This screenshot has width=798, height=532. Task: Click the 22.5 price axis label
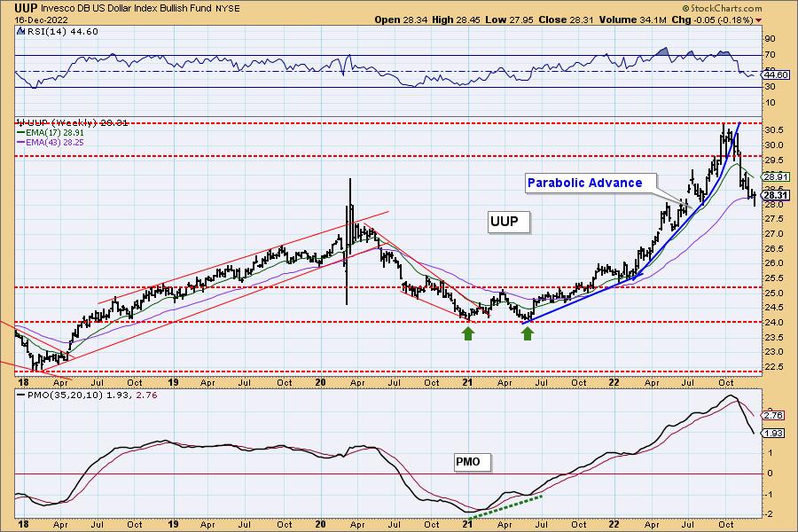tap(773, 366)
